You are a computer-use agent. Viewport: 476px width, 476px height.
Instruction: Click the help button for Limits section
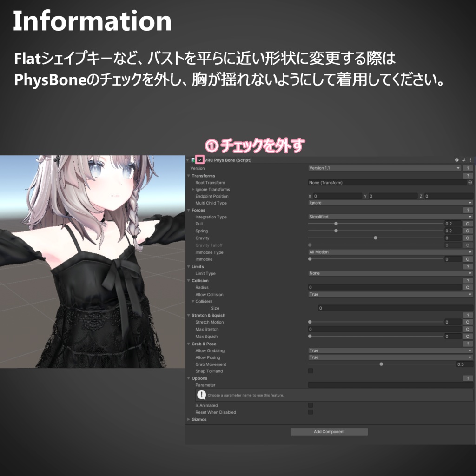[468, 266]
